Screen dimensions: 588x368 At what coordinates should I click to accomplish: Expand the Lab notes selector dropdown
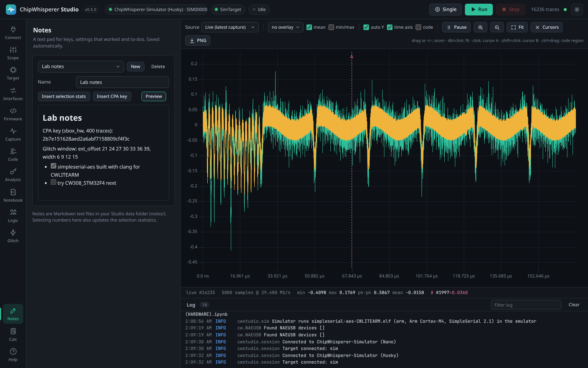[81, 67]
